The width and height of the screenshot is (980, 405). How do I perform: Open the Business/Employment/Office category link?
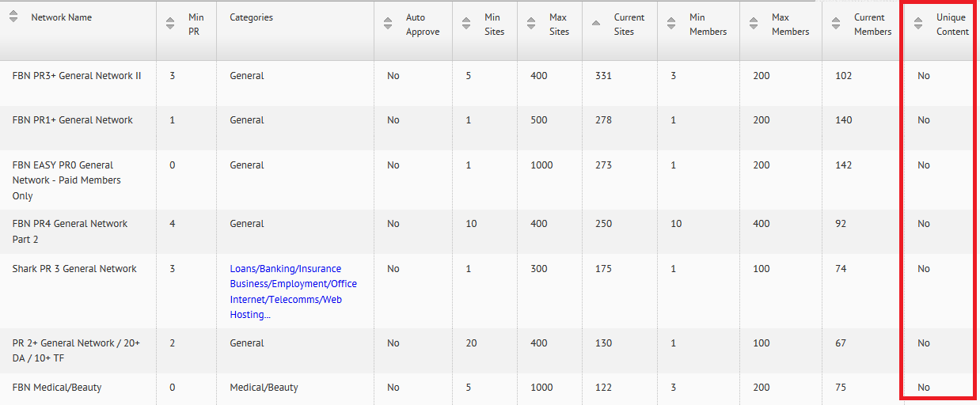[x=293, y=284]
